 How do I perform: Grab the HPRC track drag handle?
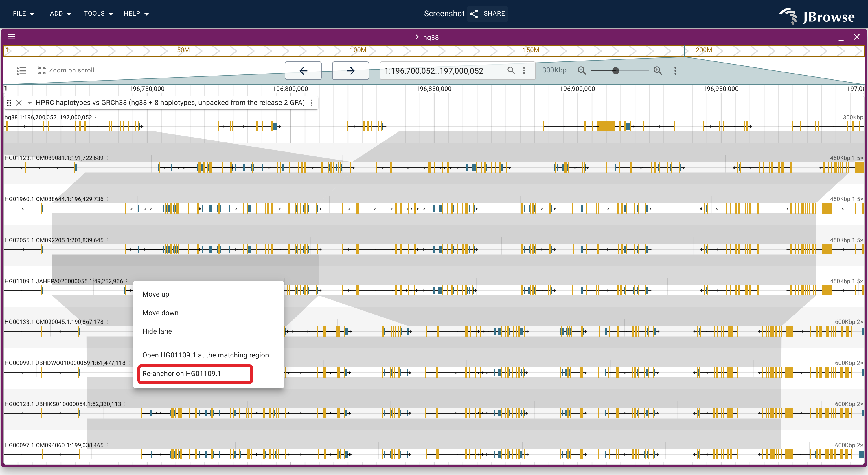(9, 103)
